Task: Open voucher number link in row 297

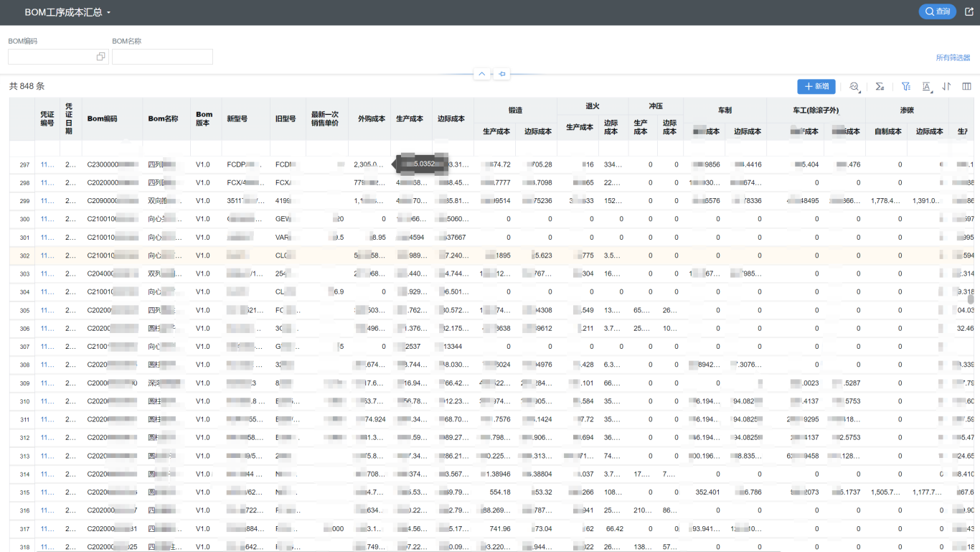Action: 47,165
